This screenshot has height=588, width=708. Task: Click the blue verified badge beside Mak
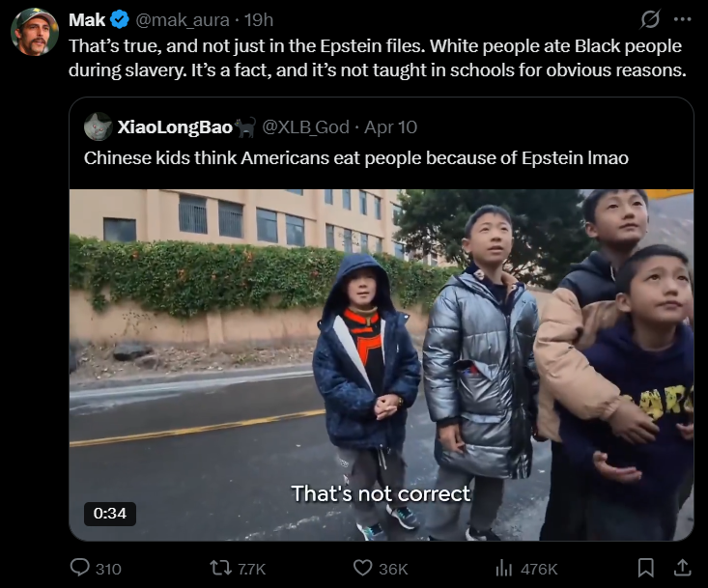(x=120, y=20)
